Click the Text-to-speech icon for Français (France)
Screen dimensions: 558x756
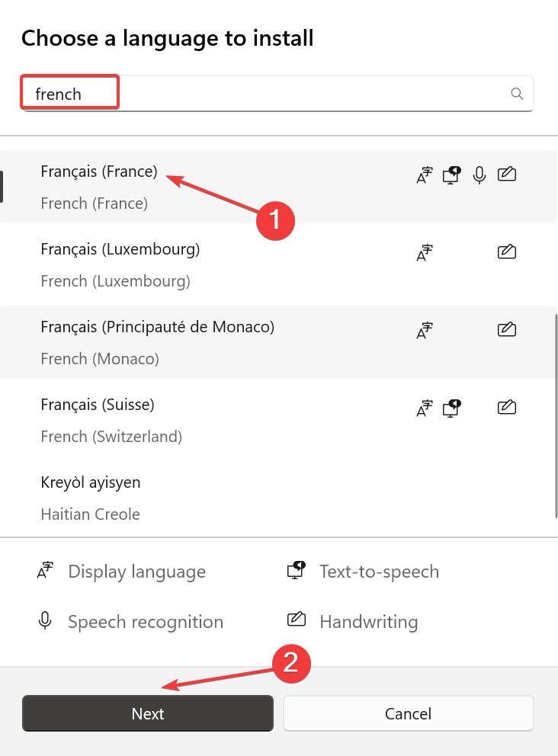point(451,174)
